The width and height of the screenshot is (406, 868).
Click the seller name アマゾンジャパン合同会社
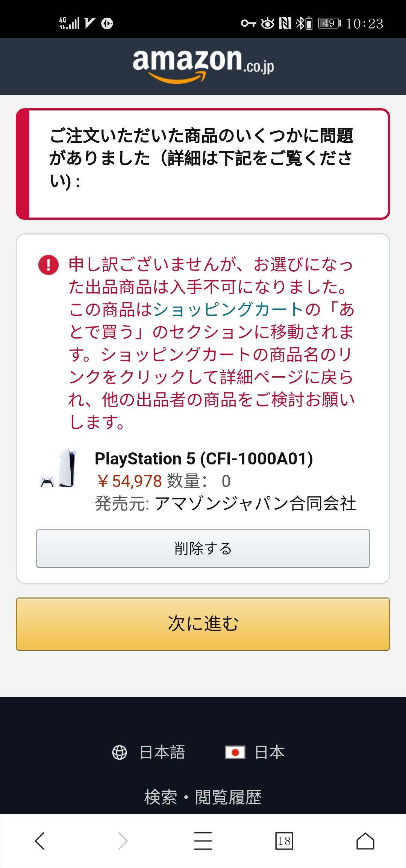tap(255, 504)
